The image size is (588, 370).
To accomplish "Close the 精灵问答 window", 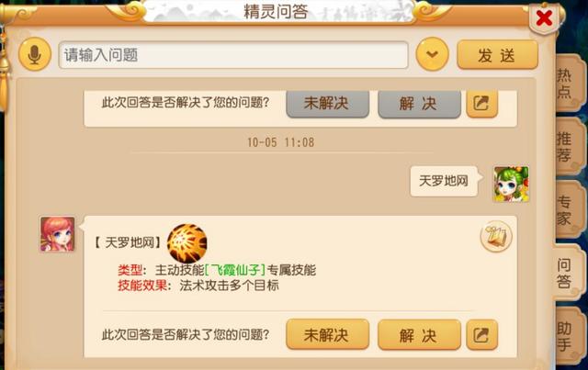I will click(x=544, y=18).
